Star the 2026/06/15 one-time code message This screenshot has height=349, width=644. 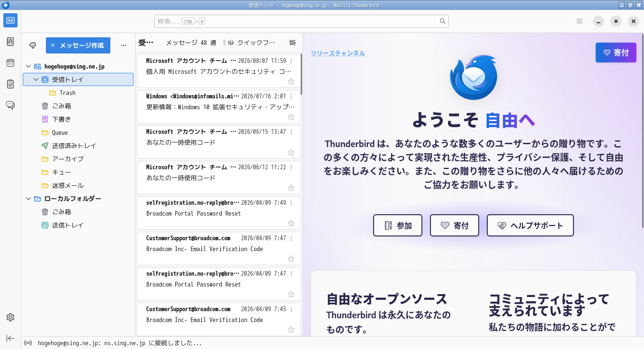(x=291, y=152)
